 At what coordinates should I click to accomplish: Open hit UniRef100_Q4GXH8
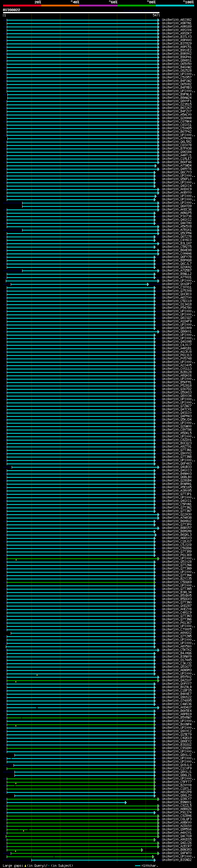point(177,342)
